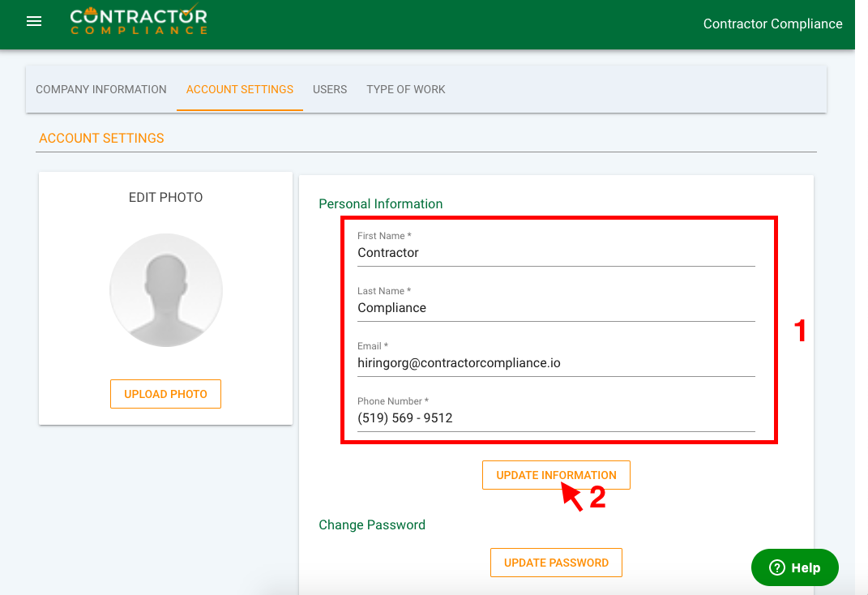
Task: Click the Account Settings page heading
Action: [101, 138]
